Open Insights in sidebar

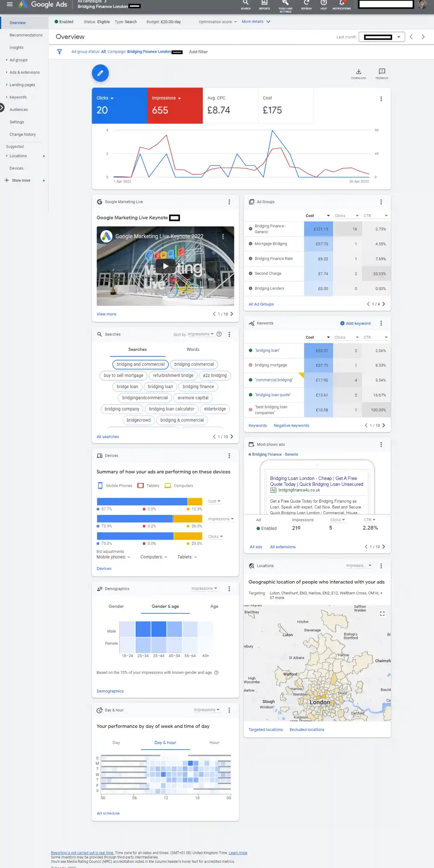pyautogui.click(x=16, y=47)
